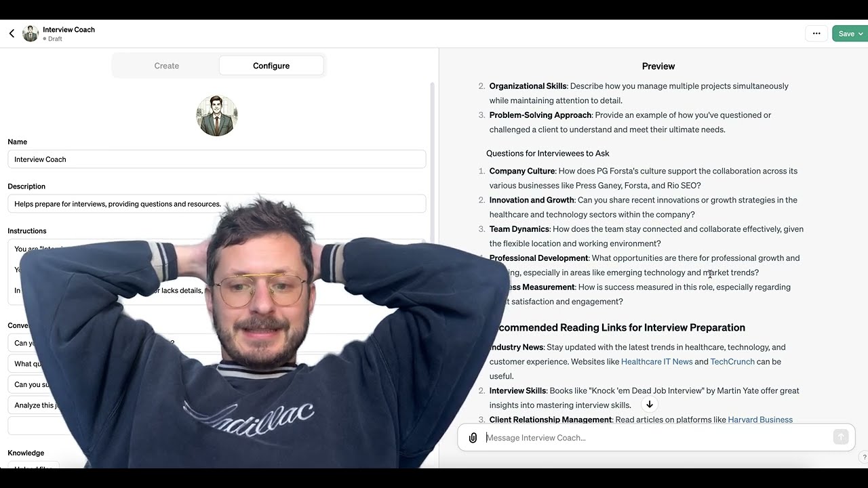Click the "Knowledge" section label
Viewport: 868px width, 488px height.
pos(26,453)
